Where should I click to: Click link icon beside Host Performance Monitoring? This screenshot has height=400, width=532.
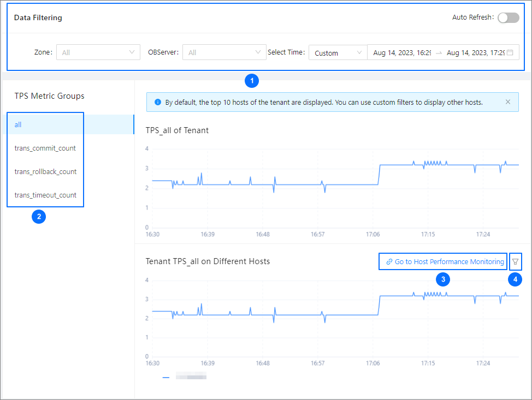[x=389, y=262]
